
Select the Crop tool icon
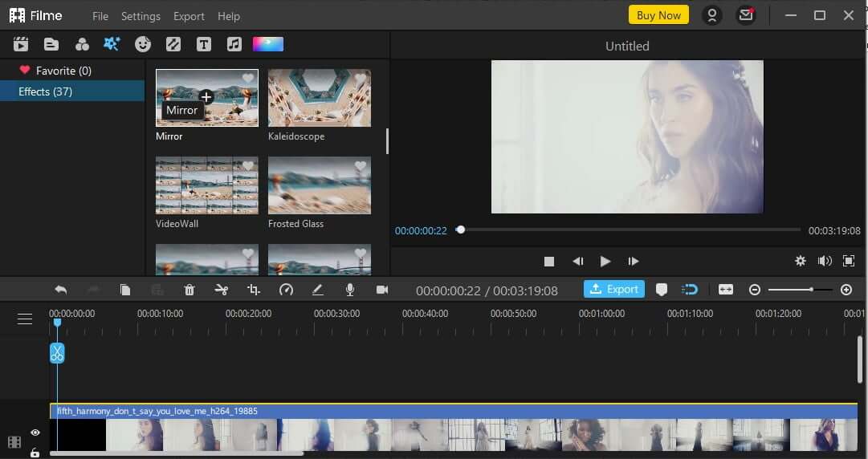coord(254,290)
